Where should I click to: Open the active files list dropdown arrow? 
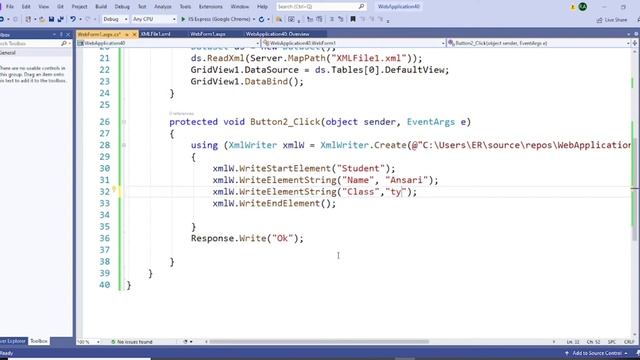click(x=629, y=34)
